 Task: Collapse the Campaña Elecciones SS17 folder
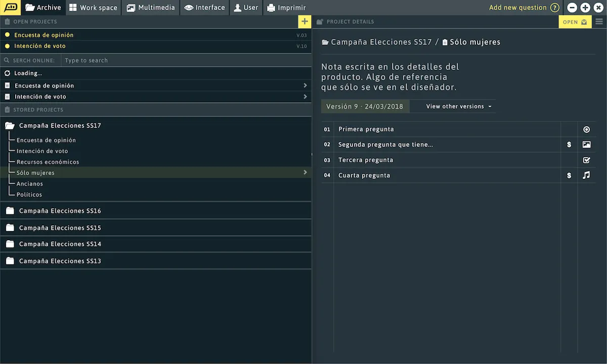click(x=10, y=125)
